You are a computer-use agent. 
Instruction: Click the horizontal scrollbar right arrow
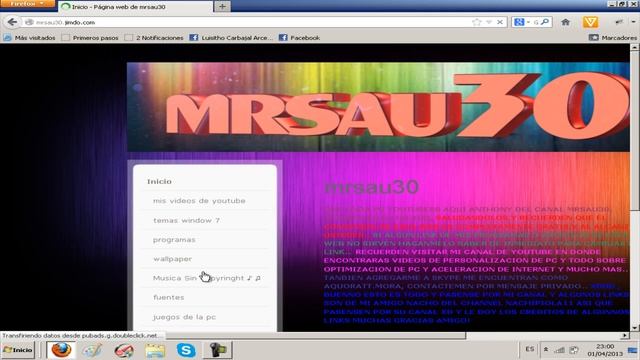[625, 336]
